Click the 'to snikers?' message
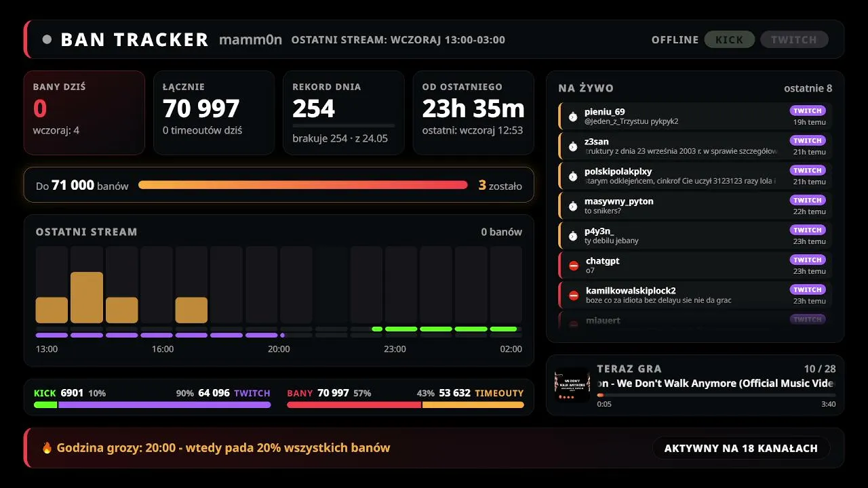 (x=603, y=211)
